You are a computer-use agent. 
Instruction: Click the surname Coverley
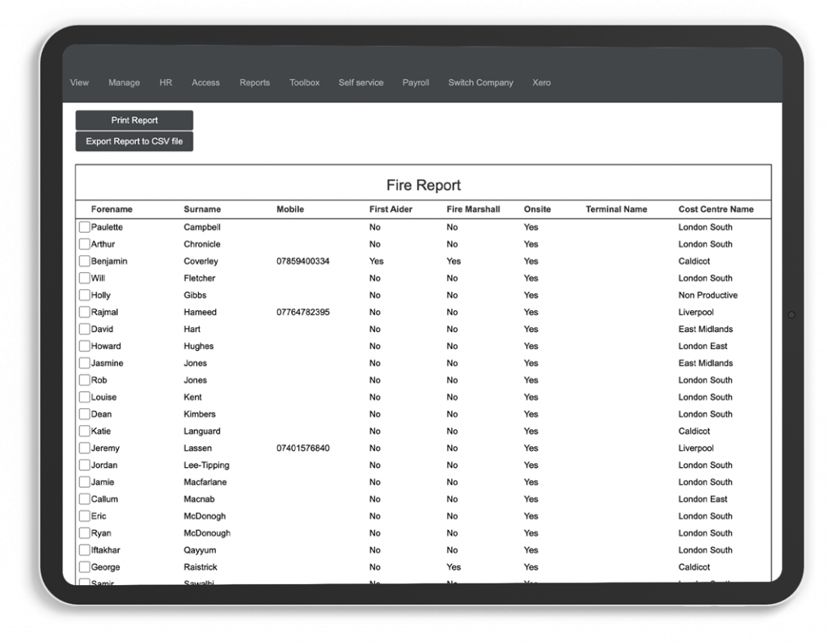coord(201,261)
